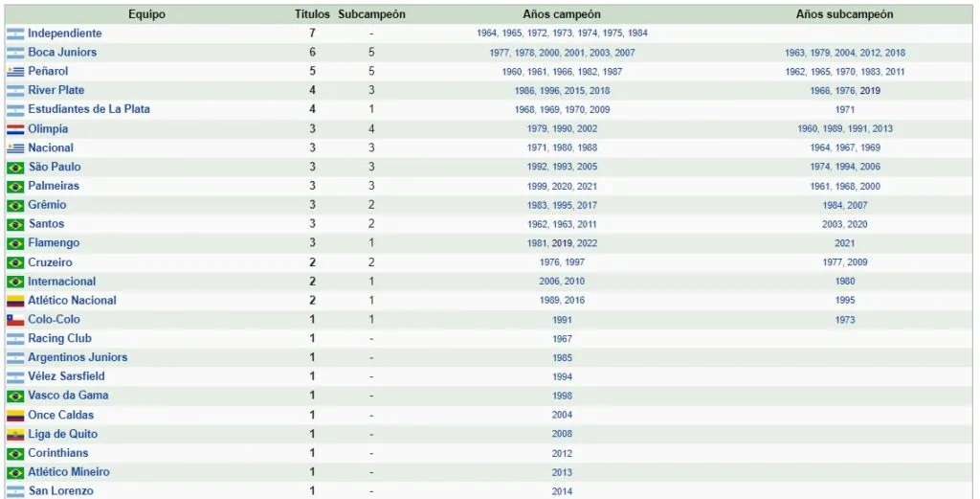Open the Atlético Mineiro team link
Screen dimensions: 980x499
pyautogui.click(x=68, y=472)
